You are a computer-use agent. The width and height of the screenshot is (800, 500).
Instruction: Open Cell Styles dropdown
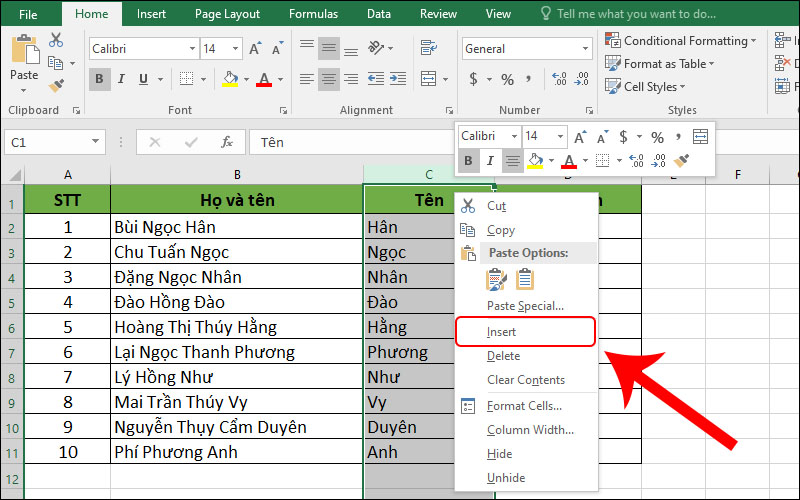[x=645, y=87]
